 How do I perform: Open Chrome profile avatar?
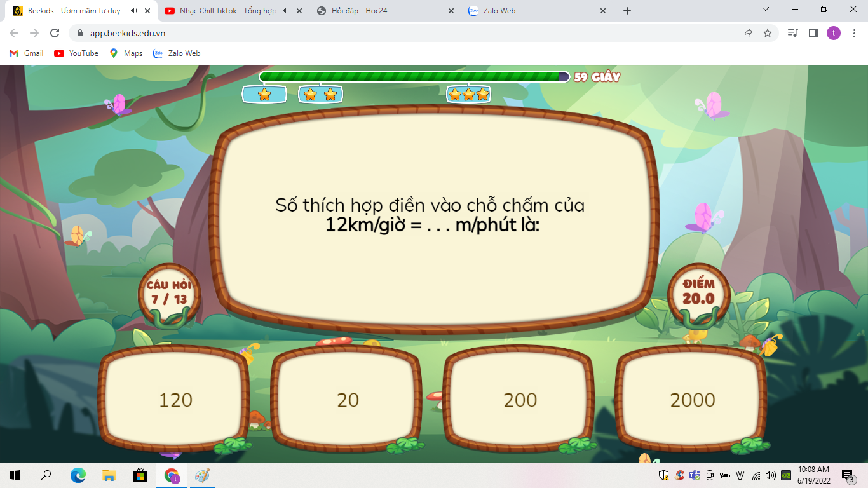point(833,33)
